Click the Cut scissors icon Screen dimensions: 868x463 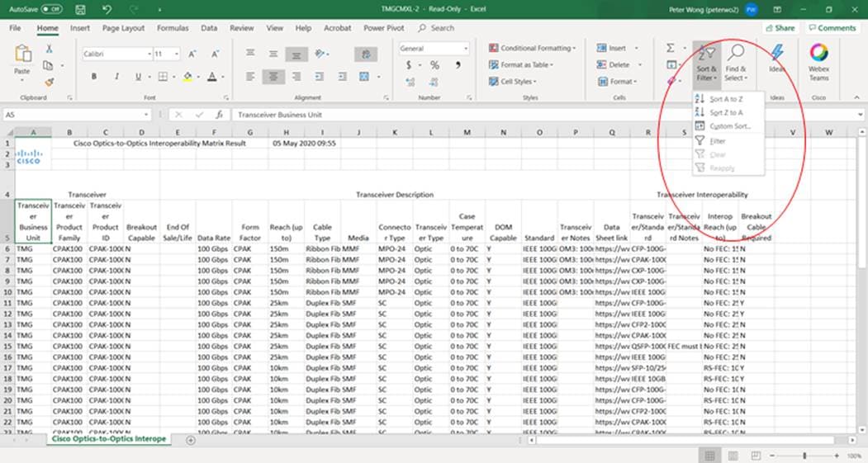(49, 49)
